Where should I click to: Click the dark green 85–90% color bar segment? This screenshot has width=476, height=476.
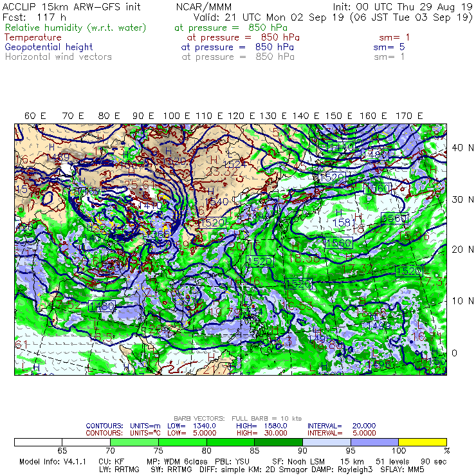[x=279, y=442]
